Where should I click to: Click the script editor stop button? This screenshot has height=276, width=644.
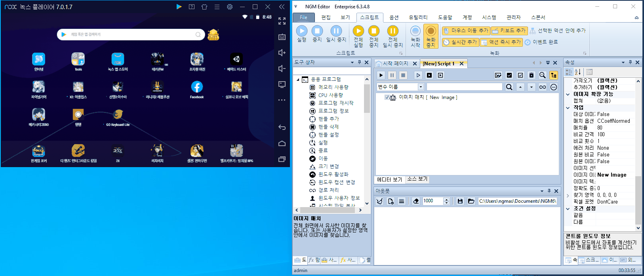coord(403,75)
